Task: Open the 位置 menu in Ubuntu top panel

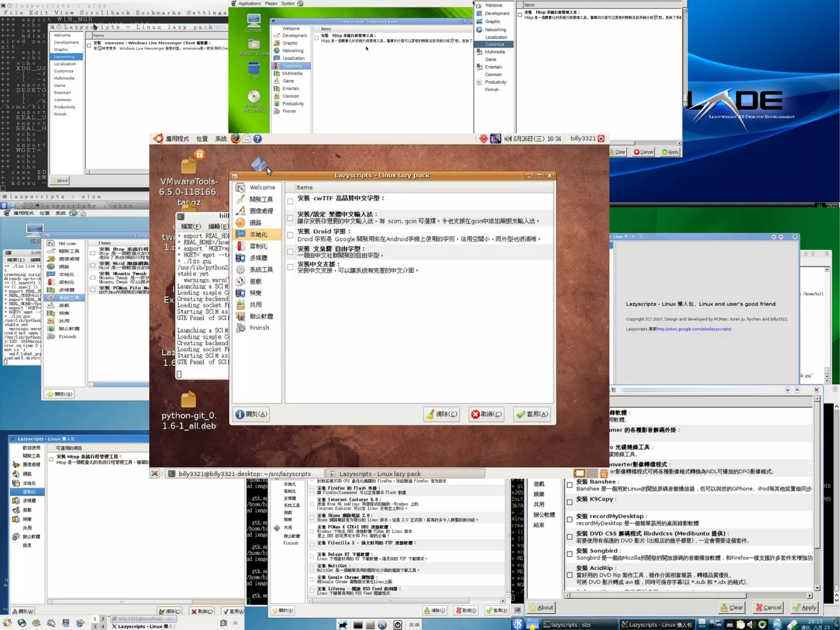Action: coord(202,139)
